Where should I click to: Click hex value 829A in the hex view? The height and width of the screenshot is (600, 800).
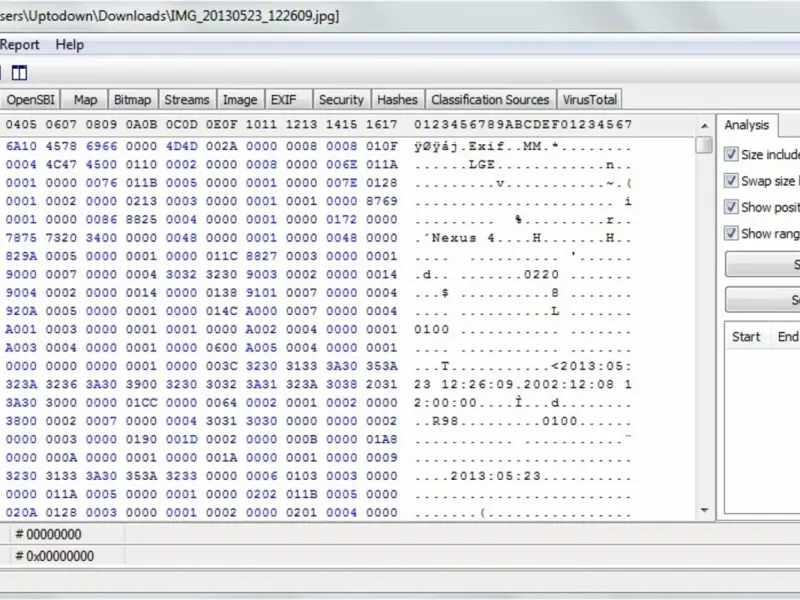coord(21,256)
